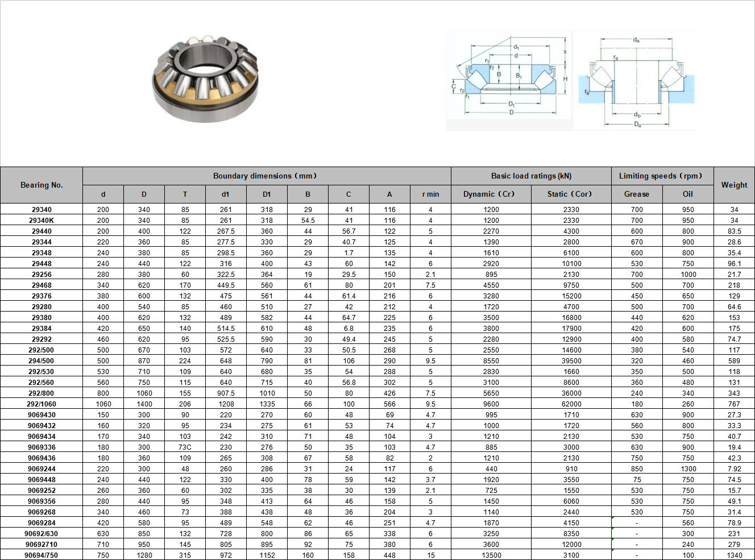Select bearing number 29448 row label
Screen dimensions: 755x560
point(42,264)
